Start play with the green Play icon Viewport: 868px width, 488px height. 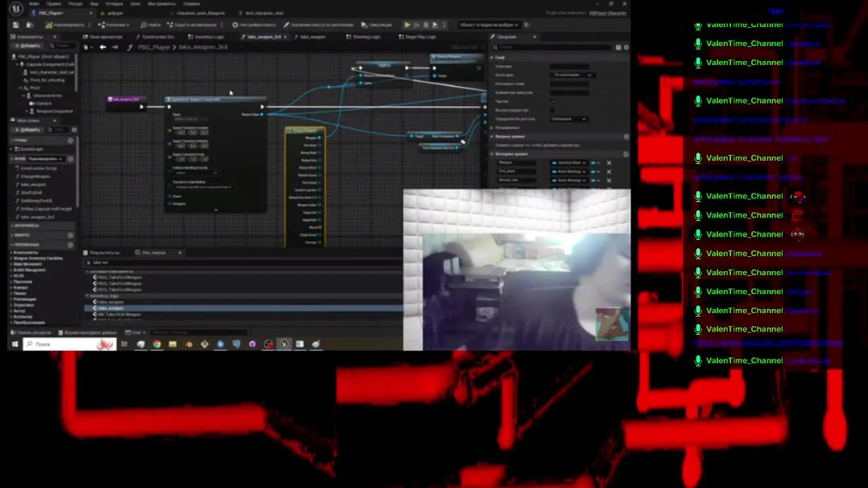407,25
